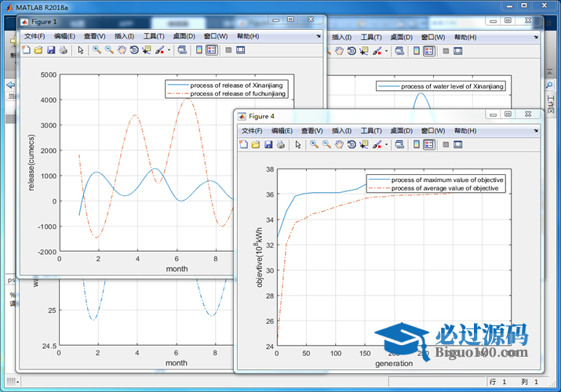Click Link Plot icon in background figure toolbar

coord(399,51)
